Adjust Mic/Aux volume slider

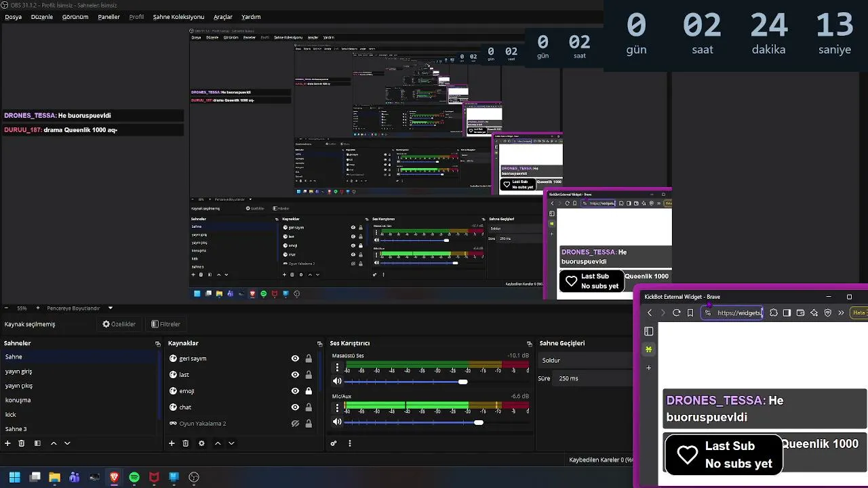coord(479,422)
